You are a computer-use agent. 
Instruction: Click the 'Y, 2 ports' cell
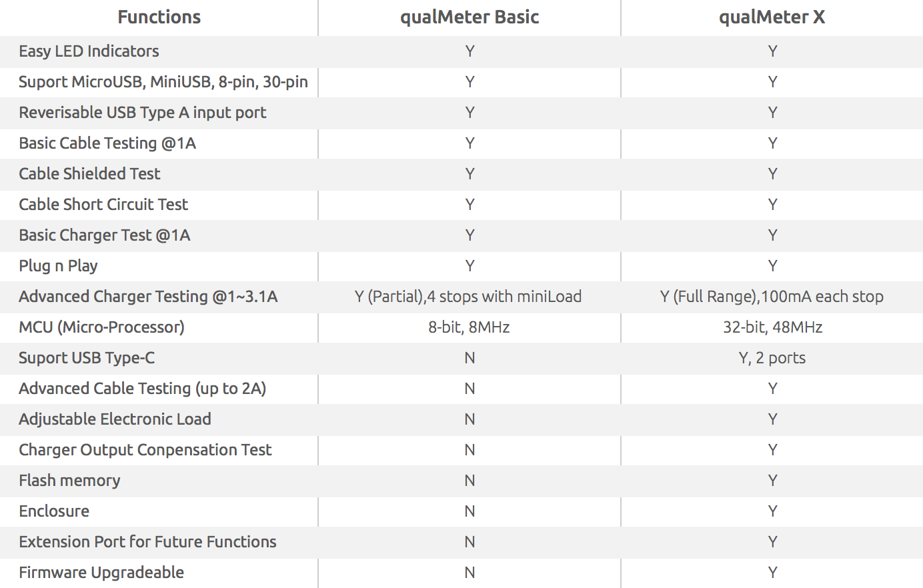(x=772, y=358)
